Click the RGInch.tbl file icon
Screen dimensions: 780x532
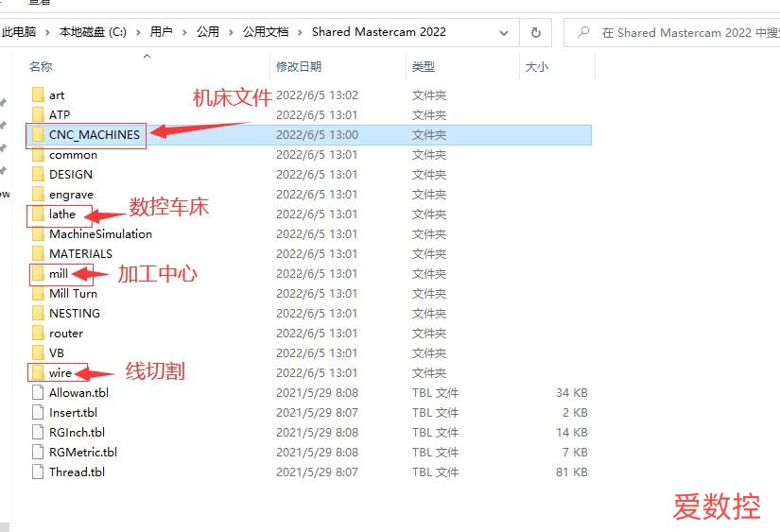tap(38, 433)
